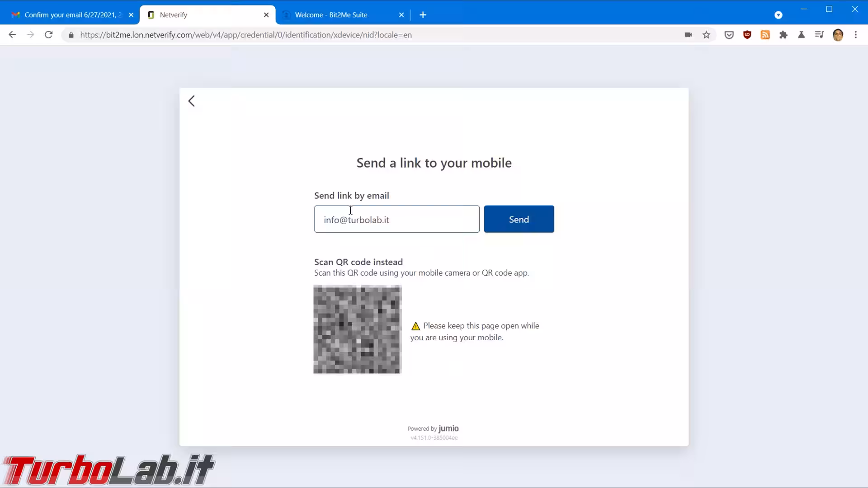
Task: Open the uBlock Origin extension icon
Action: (747, 35)
